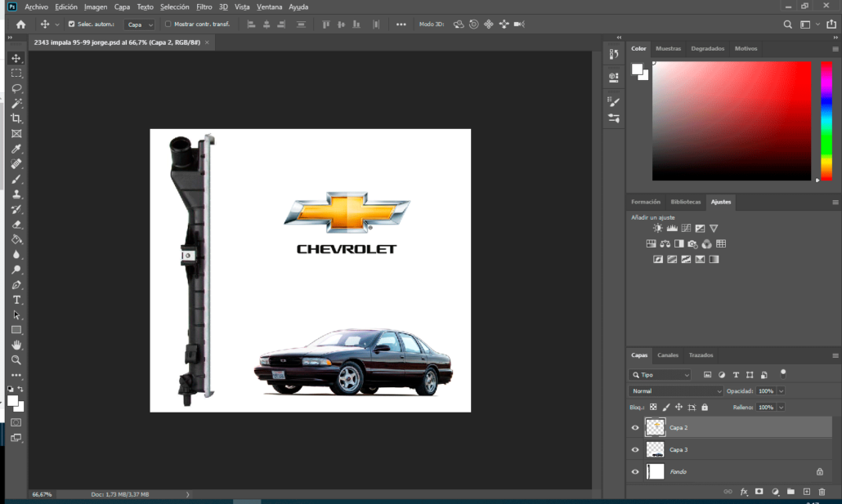
Task: Open the Tipo layer filter dropdown
Action: tap(660, 375)
